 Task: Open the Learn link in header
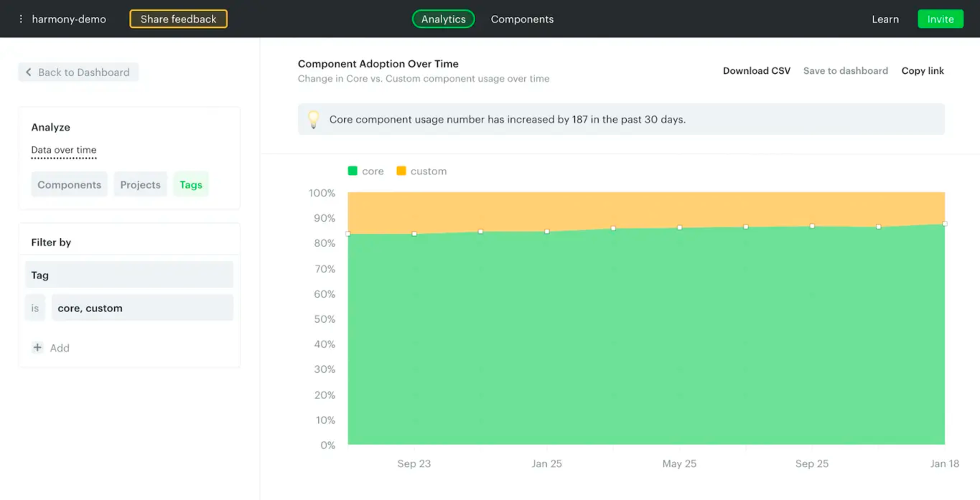pos(885,19)
